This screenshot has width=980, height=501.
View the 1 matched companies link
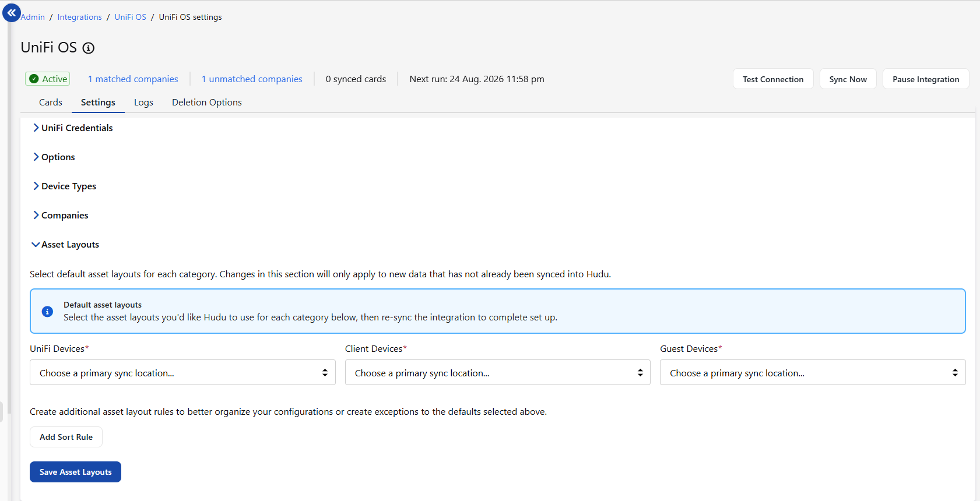click(x=133, y=79)
